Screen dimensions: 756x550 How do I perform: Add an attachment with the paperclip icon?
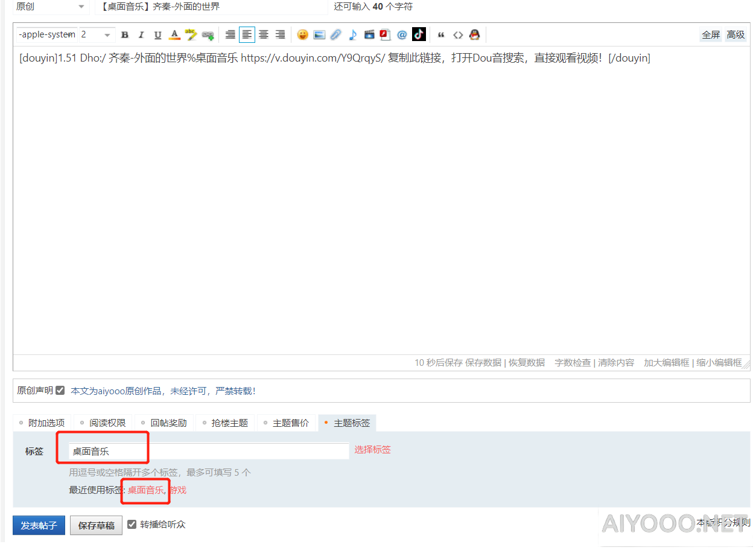(x=336, y=35)
